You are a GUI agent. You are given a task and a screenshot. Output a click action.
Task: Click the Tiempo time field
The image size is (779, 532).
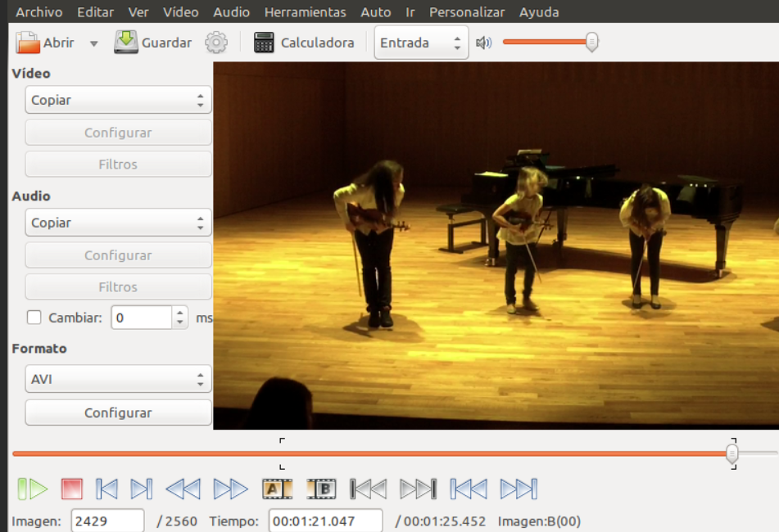tap(326, 521)
